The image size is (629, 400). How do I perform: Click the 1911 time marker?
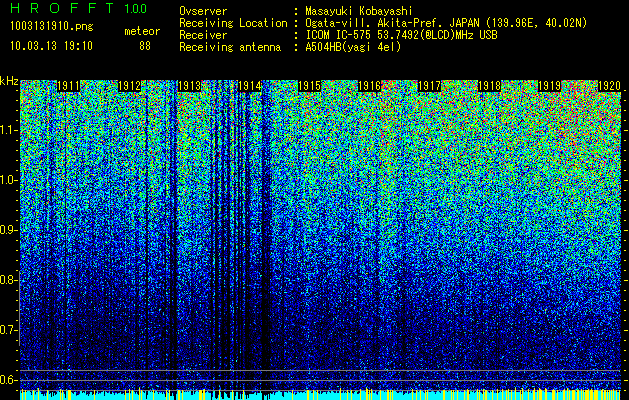(68, 86)
